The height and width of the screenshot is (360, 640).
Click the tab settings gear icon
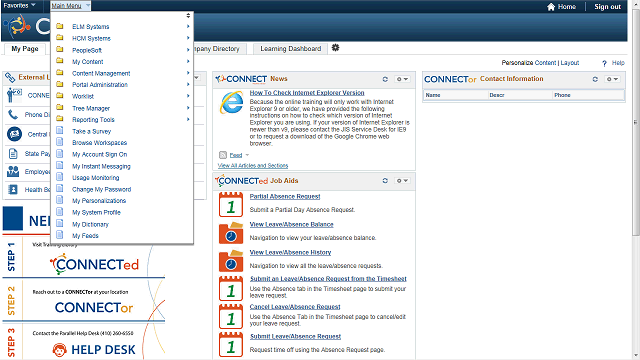pos(336,48)
